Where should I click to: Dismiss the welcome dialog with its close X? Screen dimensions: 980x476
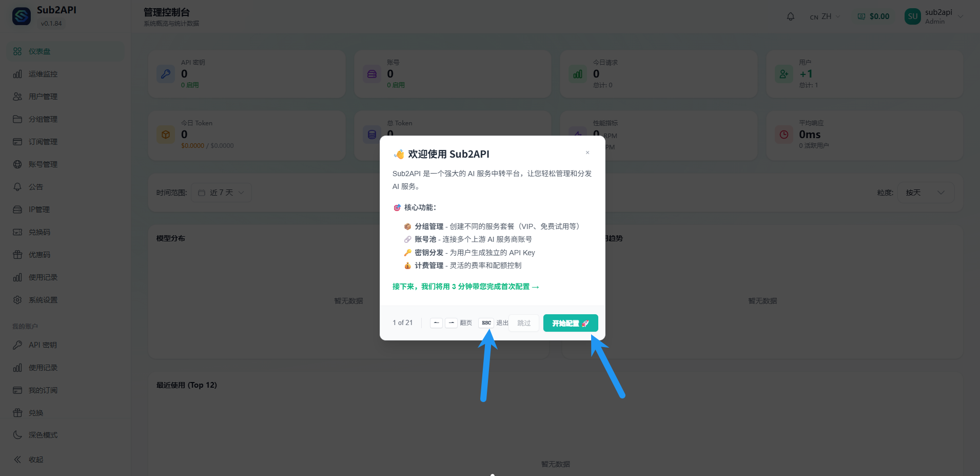pos(587,153)
